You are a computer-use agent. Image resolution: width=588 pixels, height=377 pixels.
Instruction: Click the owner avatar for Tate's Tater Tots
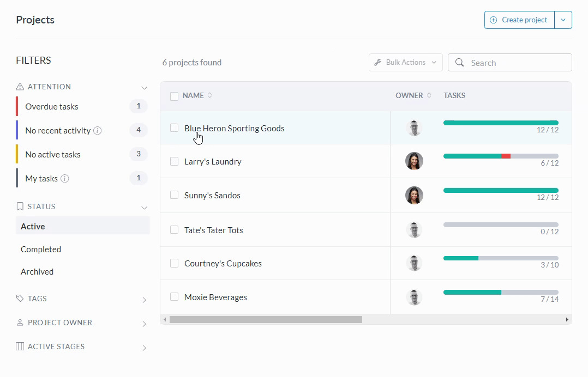point(414,230)
